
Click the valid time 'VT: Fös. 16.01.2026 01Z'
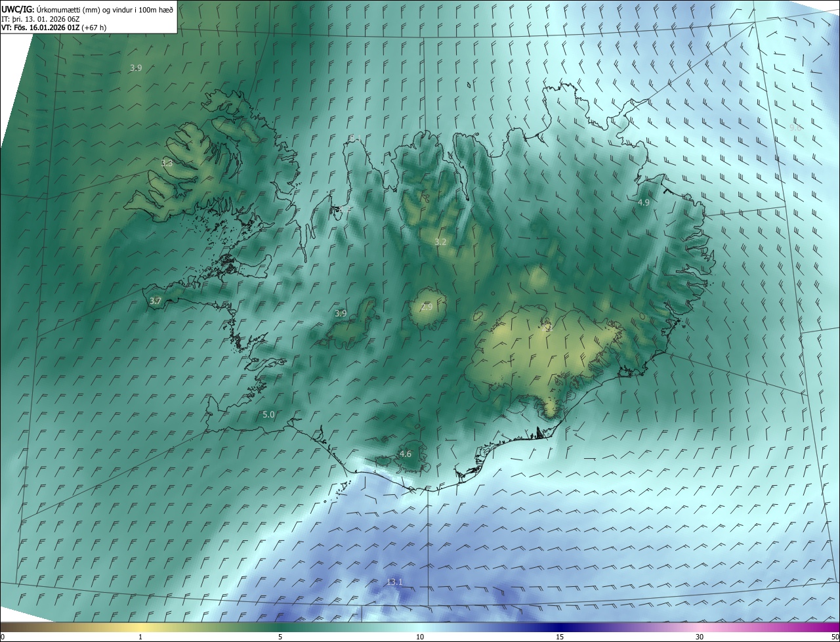(41, 28)
